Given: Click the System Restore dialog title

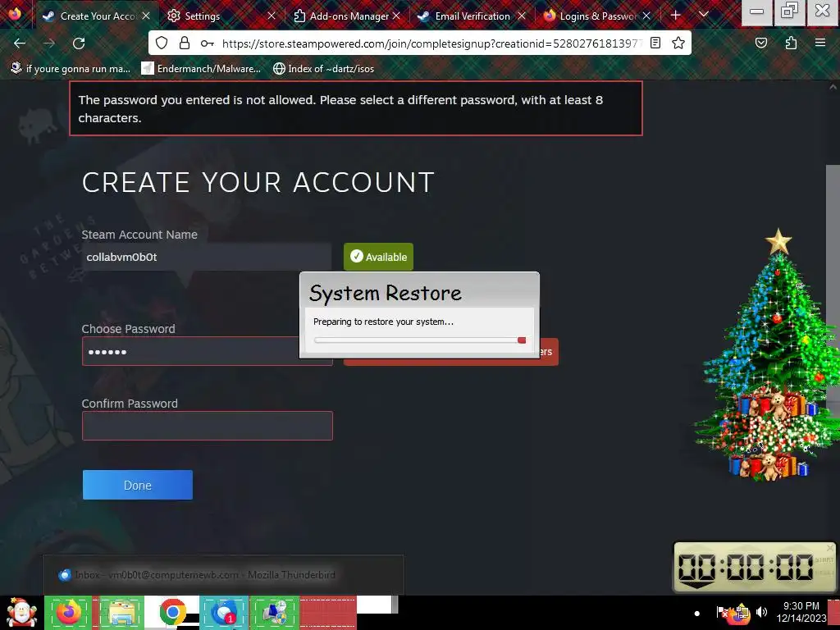Looking at the screenshot, I should pyautogui.click(x=386, y=293).
